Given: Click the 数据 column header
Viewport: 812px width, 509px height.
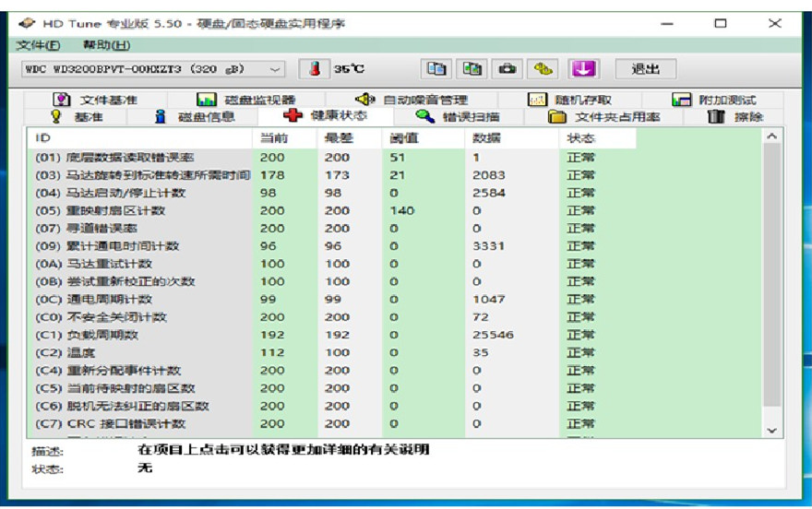Looking at the screenshot, I should click(486, 138).
